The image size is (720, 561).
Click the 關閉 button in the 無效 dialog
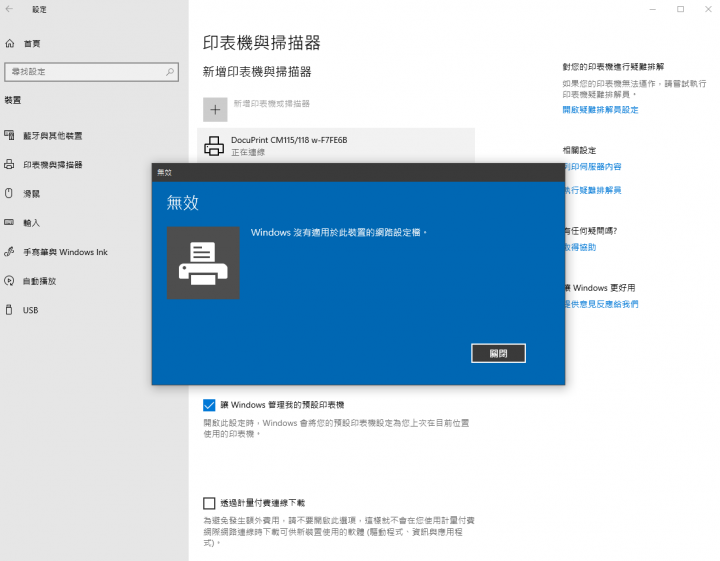tap(498, 353)
